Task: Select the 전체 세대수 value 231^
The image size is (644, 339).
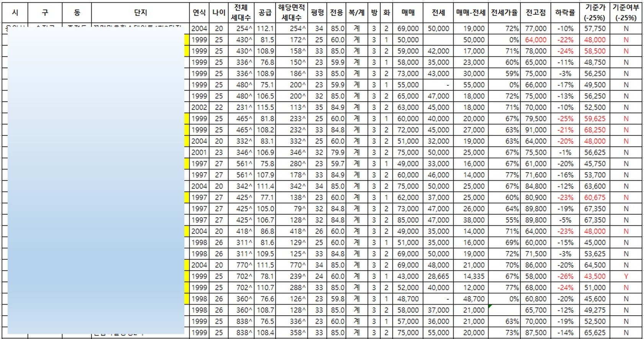Action: click(x=244, y=107)
